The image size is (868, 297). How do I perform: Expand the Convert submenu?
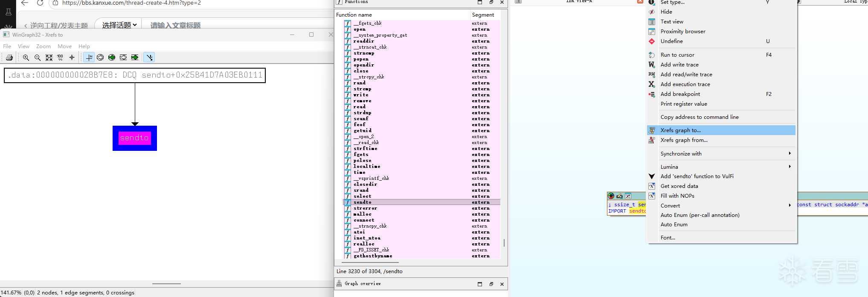(x=722, y=206)
